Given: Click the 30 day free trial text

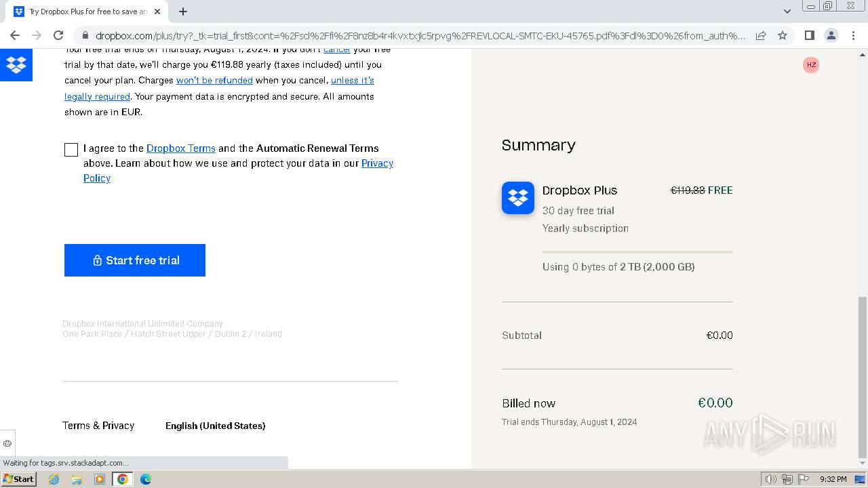Looking at the screenshot, I should [x=578, y=211].
